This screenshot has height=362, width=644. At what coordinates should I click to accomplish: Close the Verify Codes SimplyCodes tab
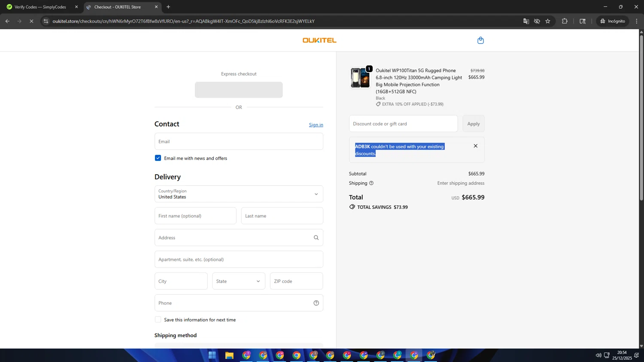coord(76,7)
